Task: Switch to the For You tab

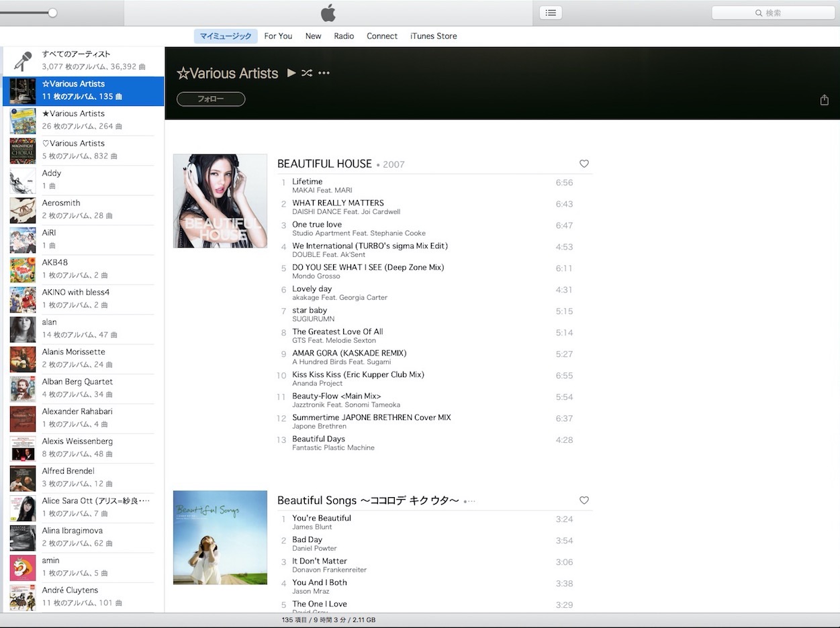Action: point(278,36)
